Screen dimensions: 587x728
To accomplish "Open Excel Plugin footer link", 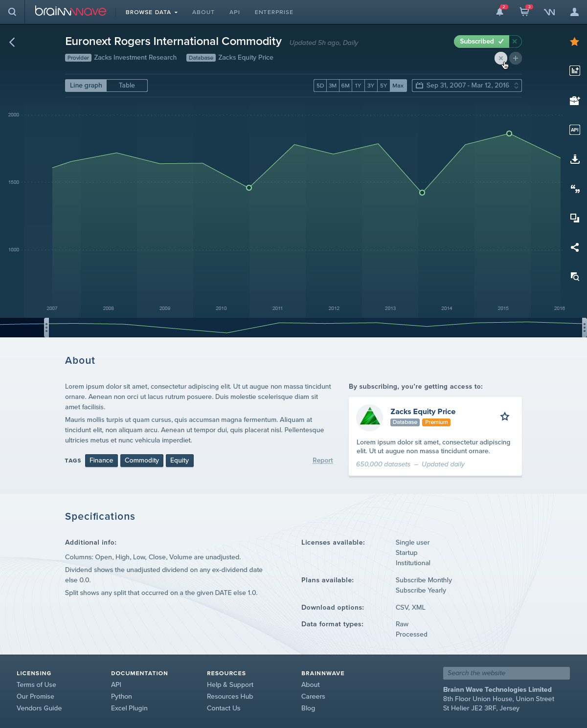I will pos(129,708).
